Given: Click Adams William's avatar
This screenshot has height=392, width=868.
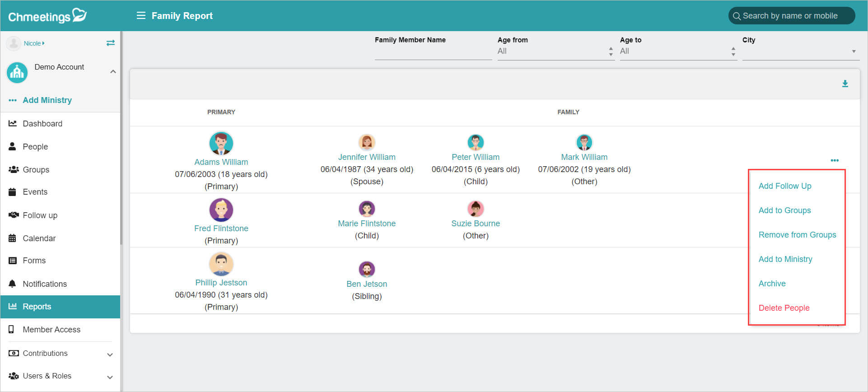Looking at the screenshot, I should tap(221, 144).
